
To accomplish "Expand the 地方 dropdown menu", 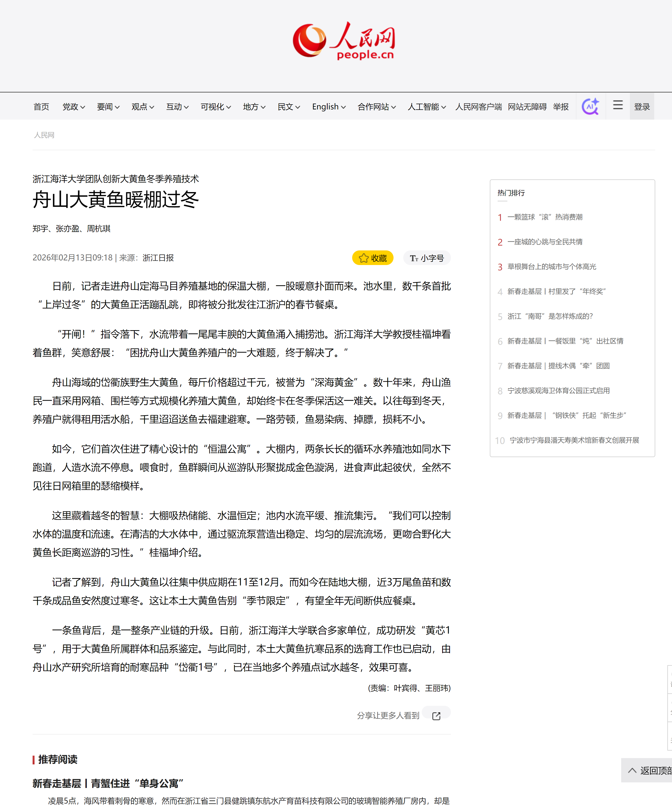I will [254, 106].
